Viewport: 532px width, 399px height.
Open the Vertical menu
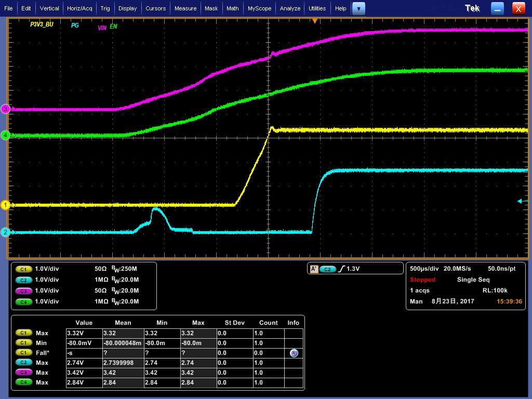click(x=49, y=8)
